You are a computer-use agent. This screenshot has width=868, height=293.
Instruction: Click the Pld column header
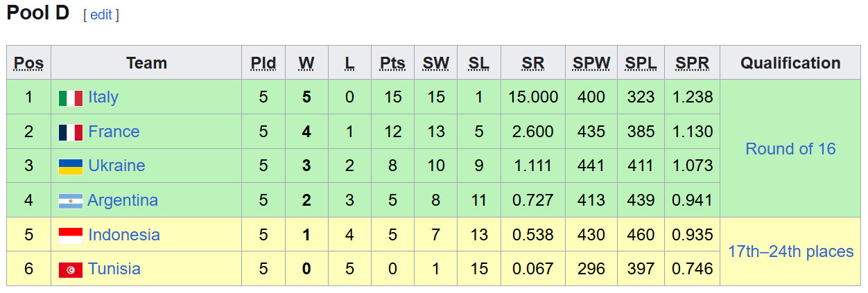pyautogui.click(x=263, y=63)
